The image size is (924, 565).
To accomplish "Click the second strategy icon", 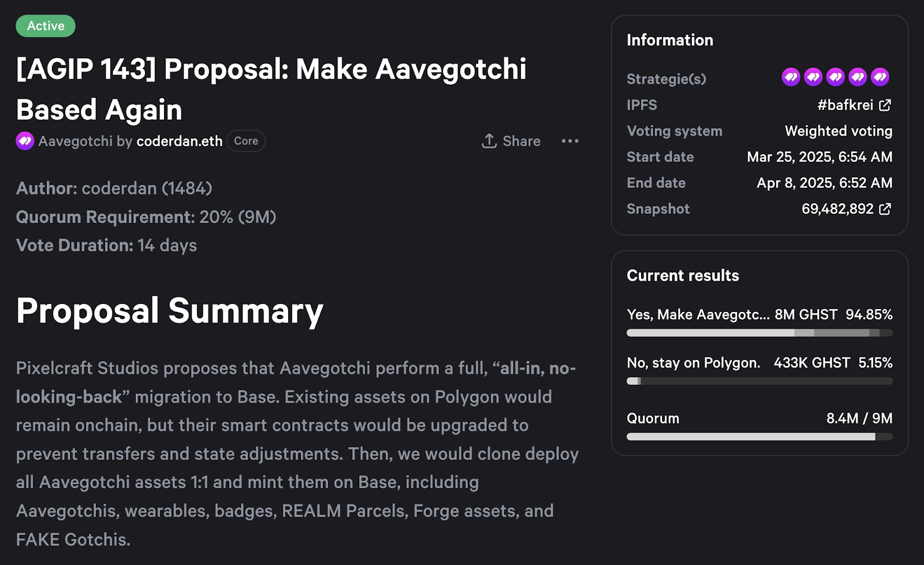I will [813, 77].
